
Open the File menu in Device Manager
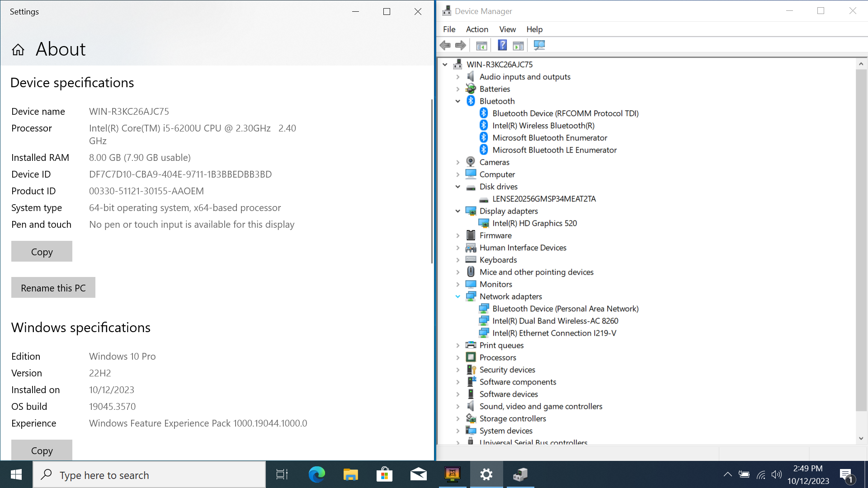coord(449,29)
